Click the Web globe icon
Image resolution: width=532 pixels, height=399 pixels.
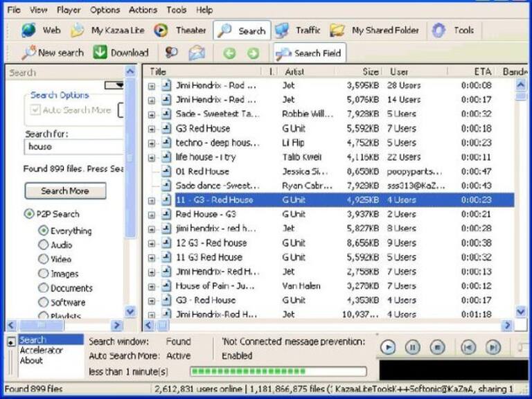coord(28,30)
